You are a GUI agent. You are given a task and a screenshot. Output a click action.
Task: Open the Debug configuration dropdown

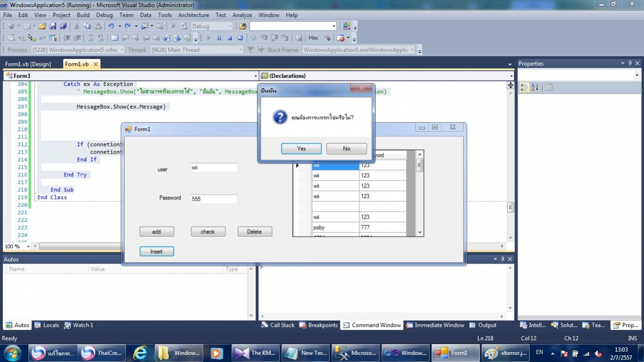[x=230, y=26]
